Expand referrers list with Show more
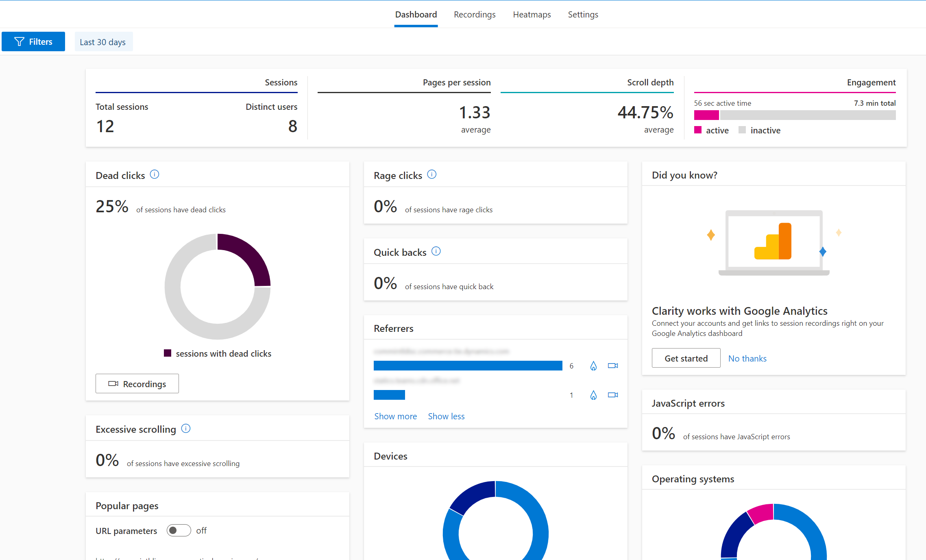Viewport: 926px width, 560px height. point(396,416)
